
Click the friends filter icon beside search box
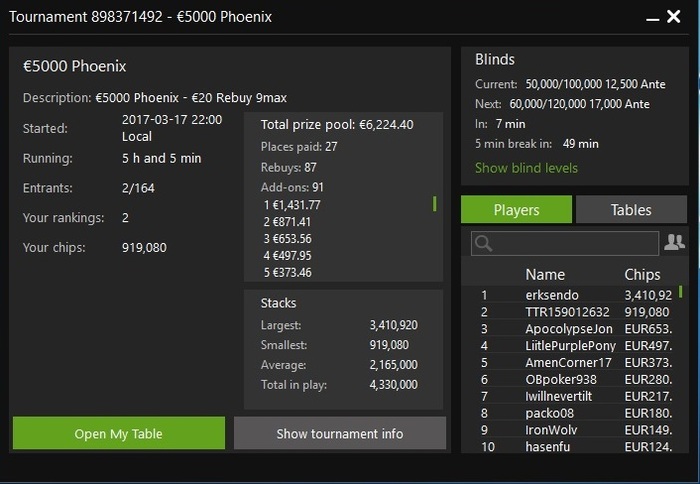coord(674,242)
